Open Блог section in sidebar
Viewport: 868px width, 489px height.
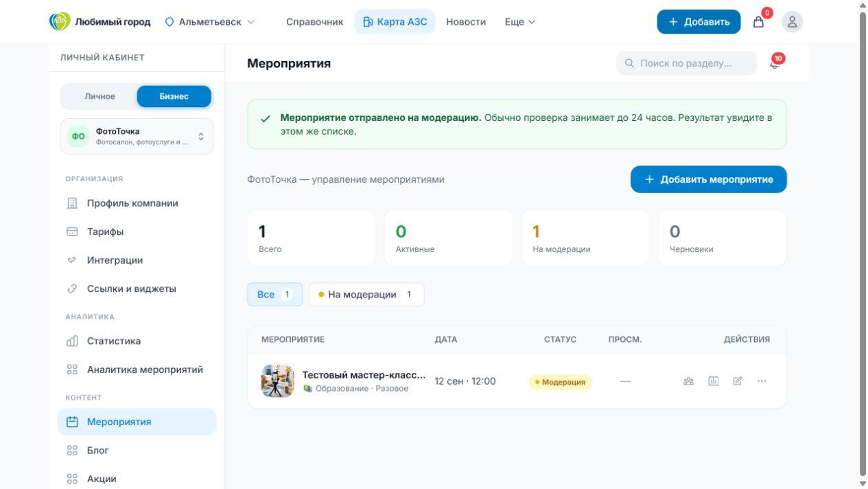click(x=137, y=451)
